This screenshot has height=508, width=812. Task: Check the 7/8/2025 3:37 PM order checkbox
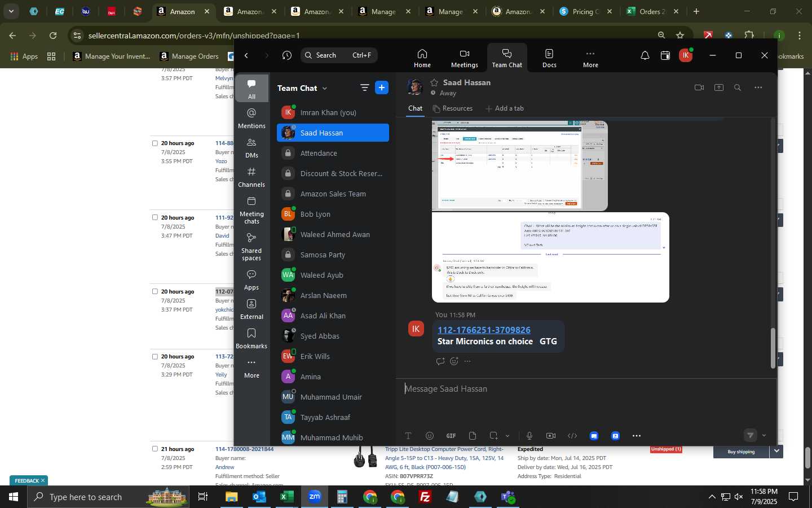(155, 291)
